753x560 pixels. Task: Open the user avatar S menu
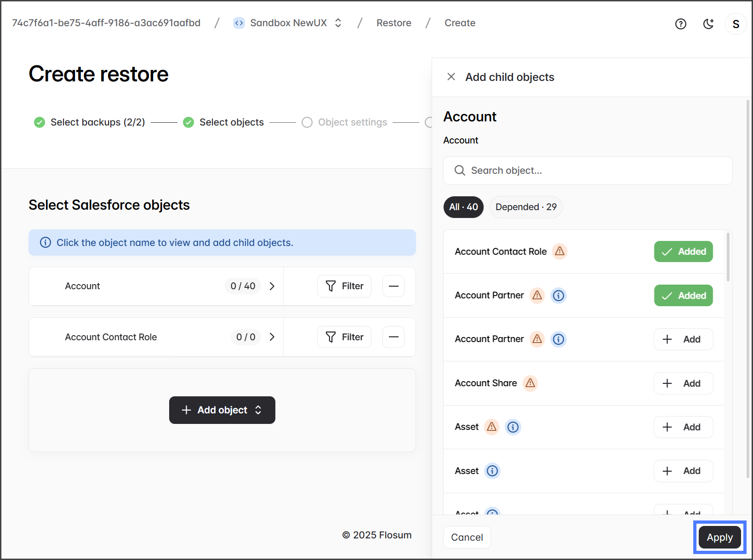(x=736, y=24)
